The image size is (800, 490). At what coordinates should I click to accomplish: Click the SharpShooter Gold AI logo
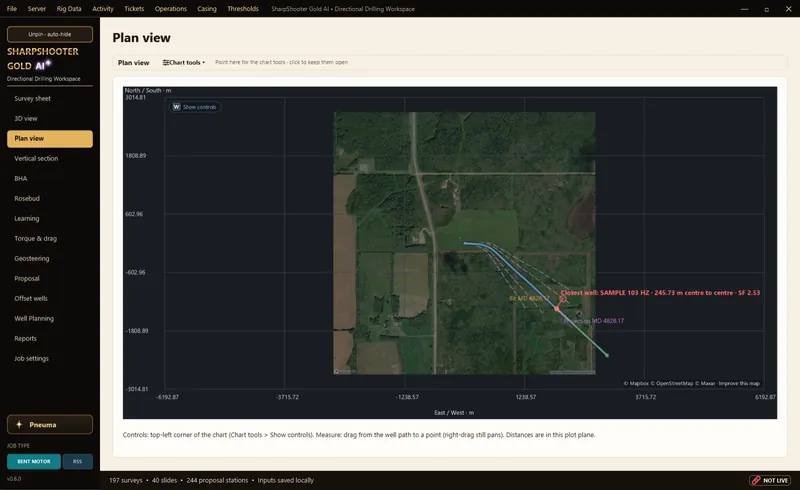coord(43,59)
